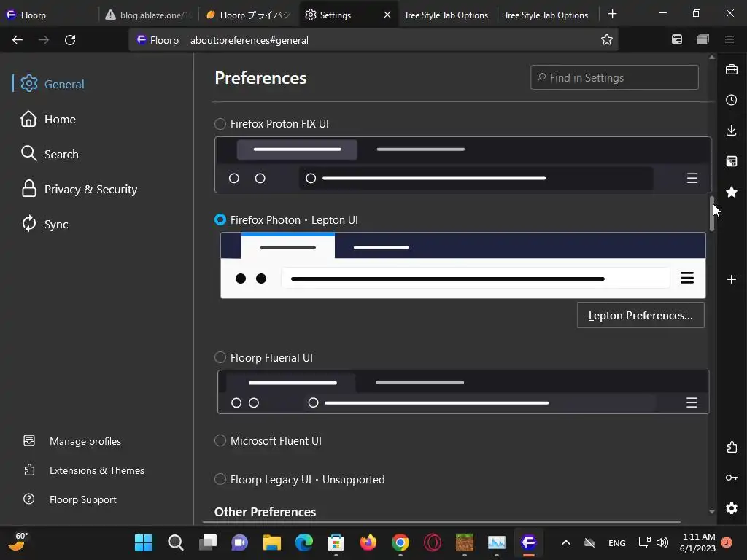
Task: Open Firefox from the taskbar
Action: click(368, 542)
